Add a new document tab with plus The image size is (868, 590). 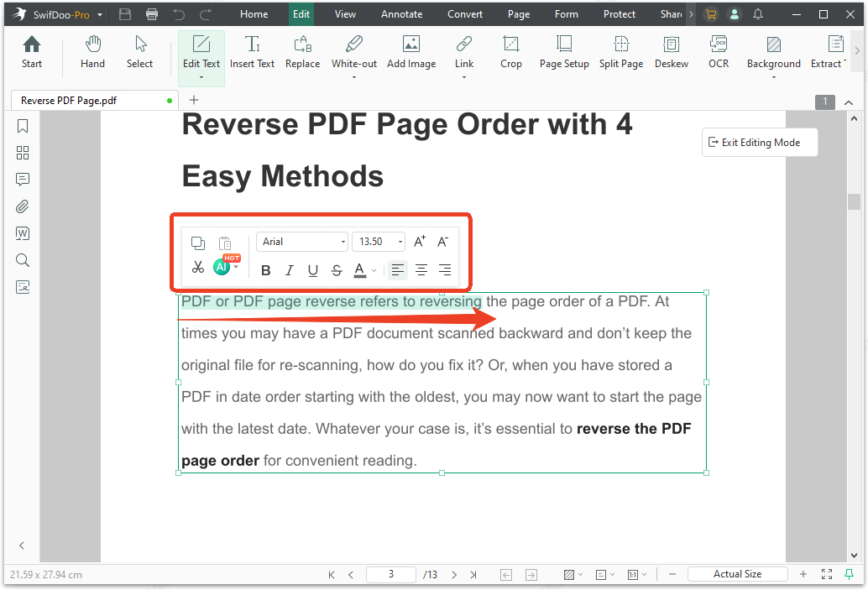click(x=194, y=100)
